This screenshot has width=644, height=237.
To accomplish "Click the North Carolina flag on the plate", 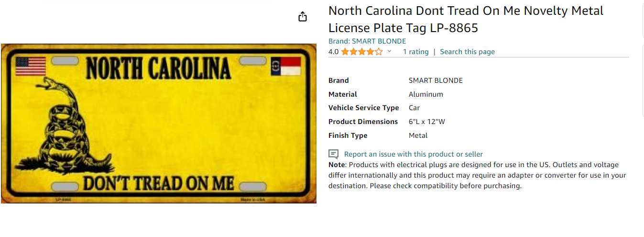I will click(x=285, y=66).
